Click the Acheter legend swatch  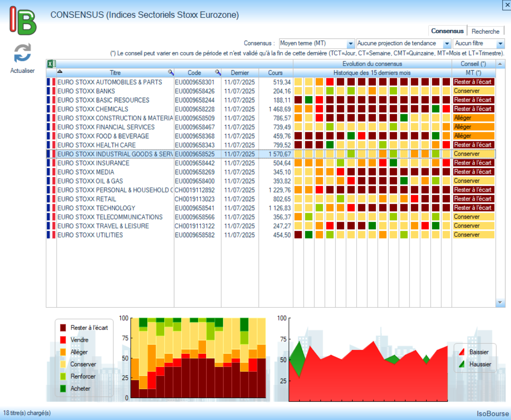tap(63, 388)
